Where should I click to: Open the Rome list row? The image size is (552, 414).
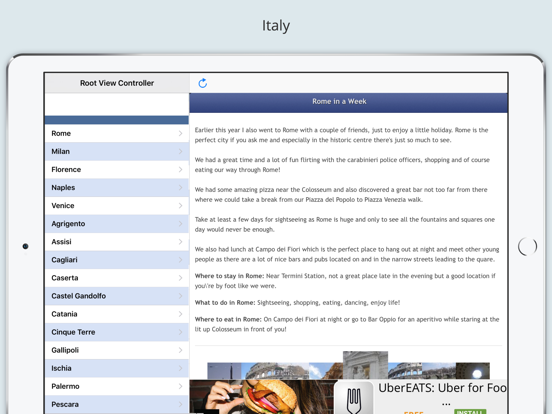(x=117, y=133)
